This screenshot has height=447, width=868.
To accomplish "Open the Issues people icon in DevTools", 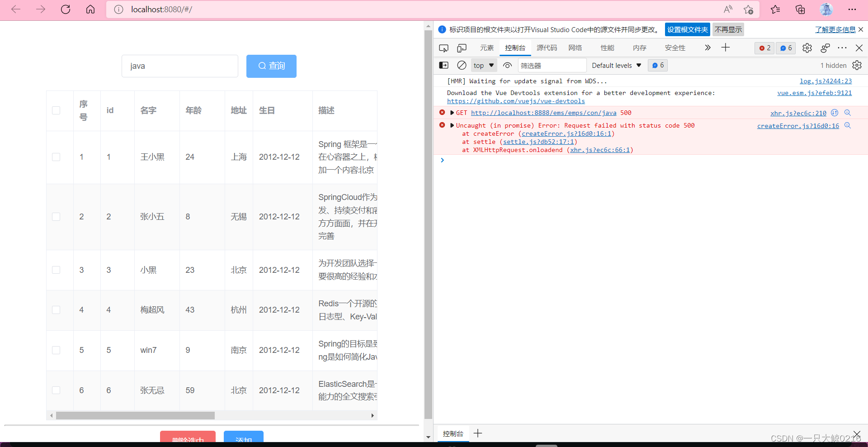I will coord(826,48).
